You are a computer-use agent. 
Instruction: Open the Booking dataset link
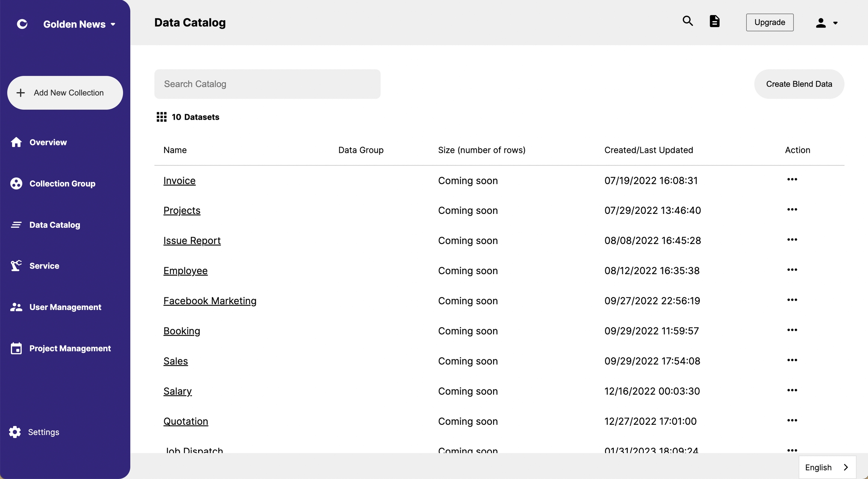(x=182, y=331)
